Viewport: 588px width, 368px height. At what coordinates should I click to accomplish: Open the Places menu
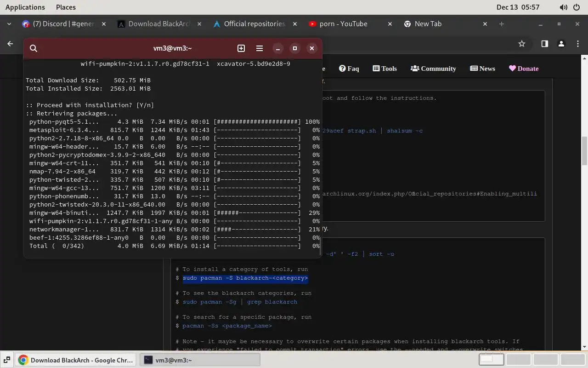pyautogui.click(x=66, y=7)
